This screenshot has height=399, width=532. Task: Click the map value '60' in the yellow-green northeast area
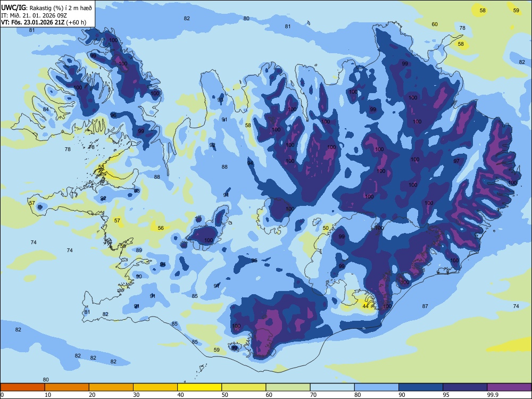point(435,24)
